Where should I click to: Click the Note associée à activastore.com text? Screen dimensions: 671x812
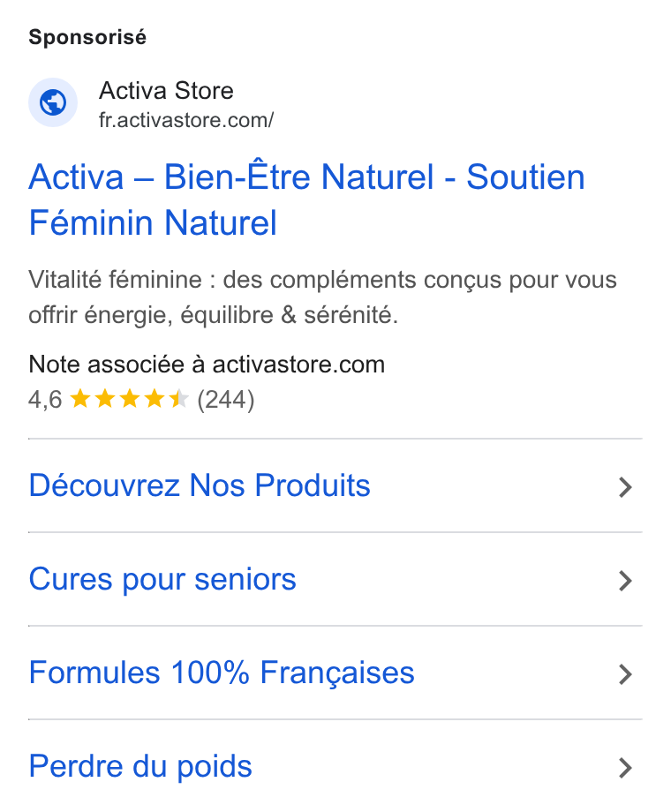207,365
